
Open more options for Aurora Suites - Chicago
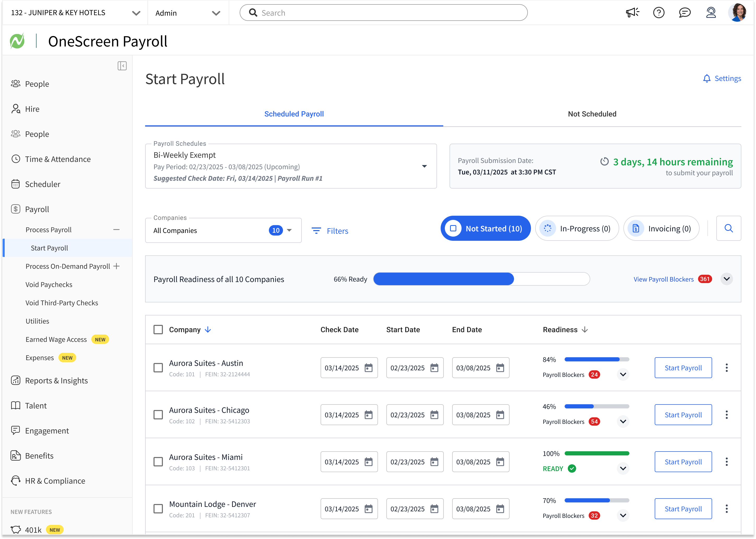(727, 415)
